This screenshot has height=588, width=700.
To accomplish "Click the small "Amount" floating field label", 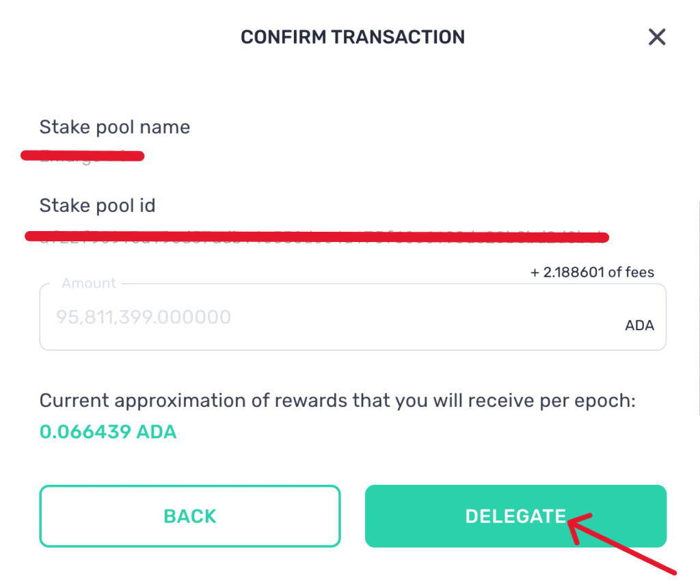I will click(89, 283).
